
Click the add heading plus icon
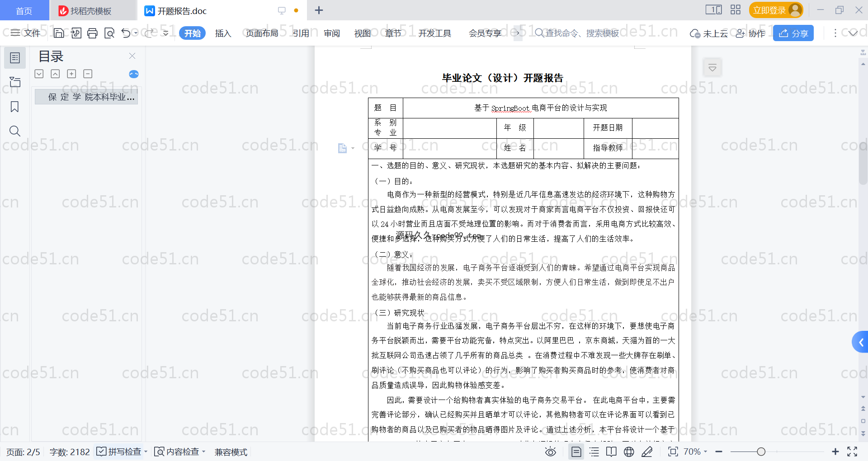pyautogui.click(x=71, y=74)
